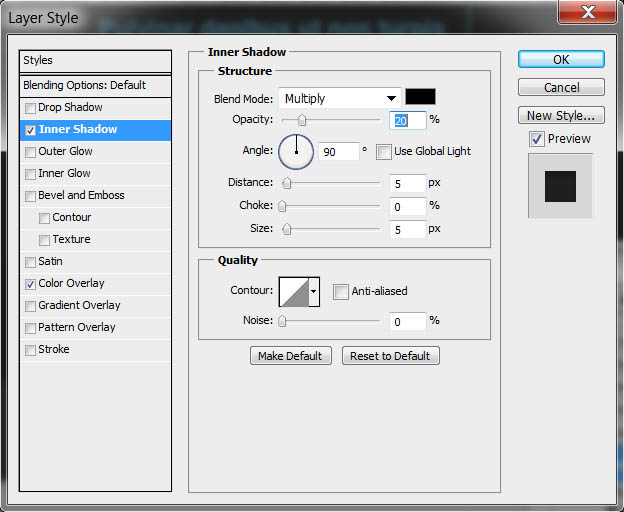Click the New Style... button
The image size is (624, 512).
[x=561, y=115]
